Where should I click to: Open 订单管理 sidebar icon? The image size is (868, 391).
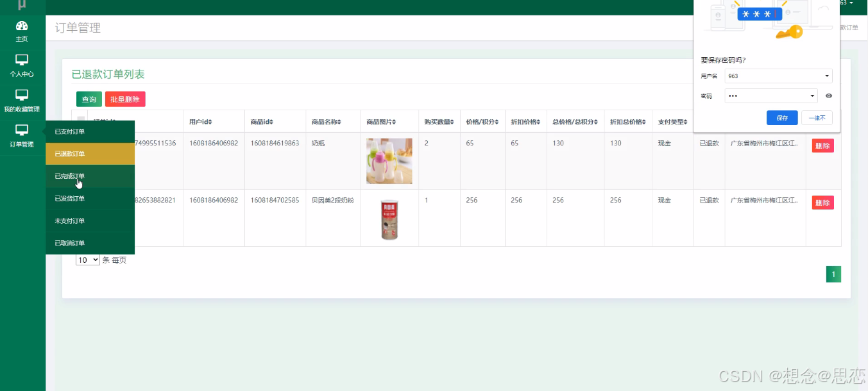22,130
